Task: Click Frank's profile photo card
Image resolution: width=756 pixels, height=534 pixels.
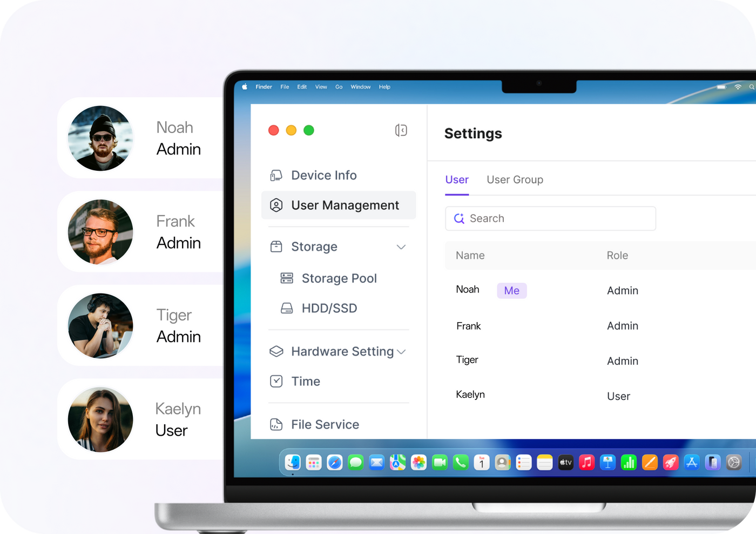Action: [100, 232]
